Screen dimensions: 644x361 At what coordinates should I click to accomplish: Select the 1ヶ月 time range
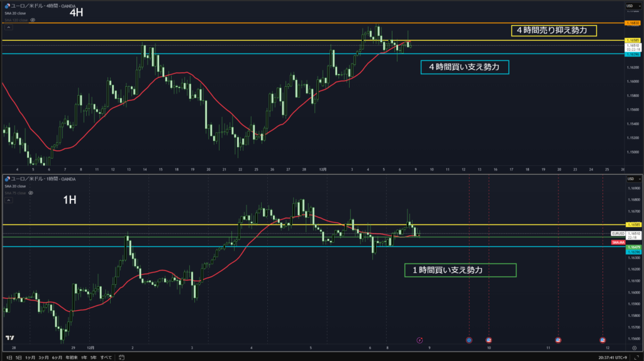tap(30, 357)
